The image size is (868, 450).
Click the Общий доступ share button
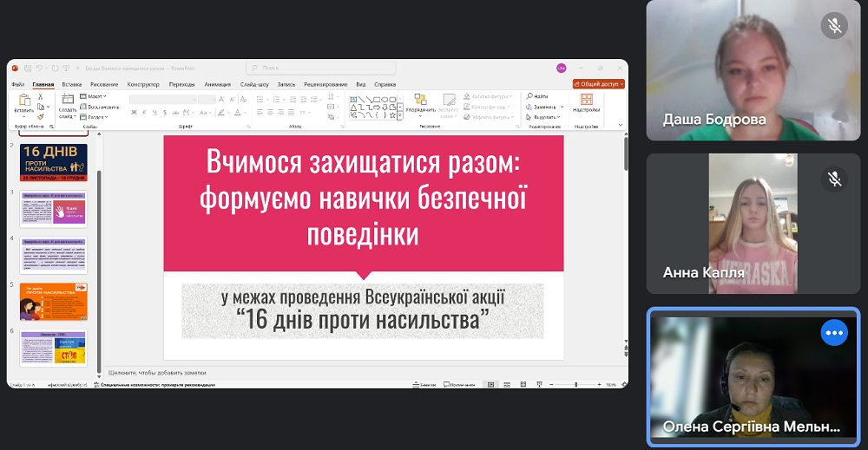pyautogui.click(x=598, y=84)
